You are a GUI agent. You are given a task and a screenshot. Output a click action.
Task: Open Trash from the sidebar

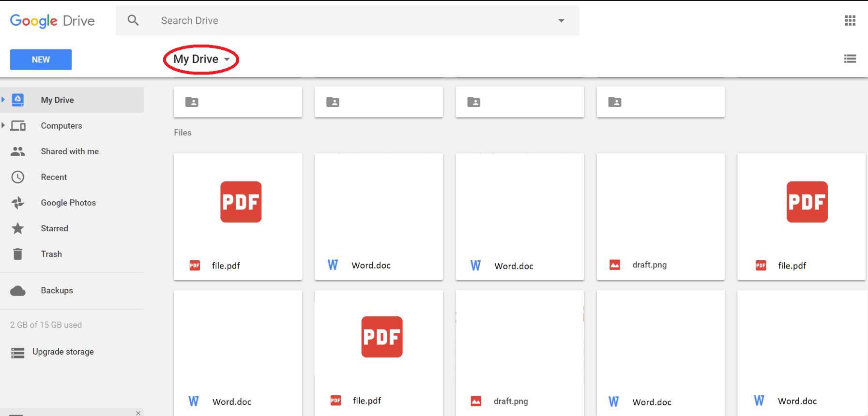51,254
